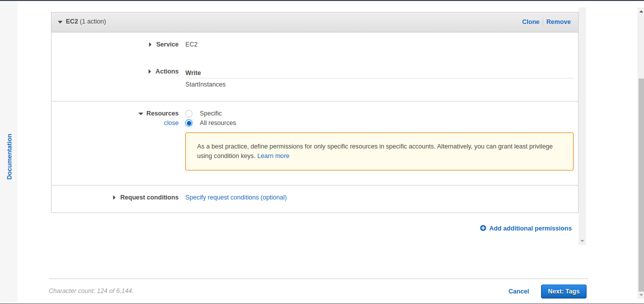Select the All resources radio button
This screenshot has width=644, height=304.
pos(189,123)
